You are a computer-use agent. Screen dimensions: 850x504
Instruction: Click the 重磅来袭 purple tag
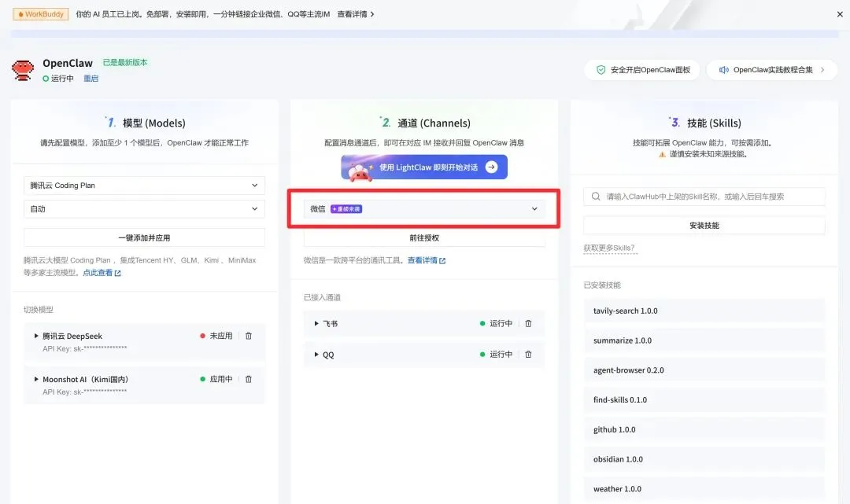[x=346, y=209]
